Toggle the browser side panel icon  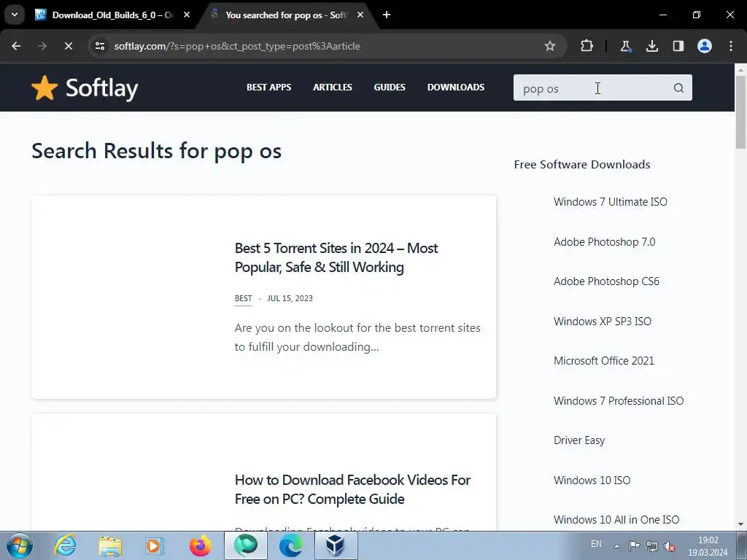pyautogui.click(x=678, y=46)
